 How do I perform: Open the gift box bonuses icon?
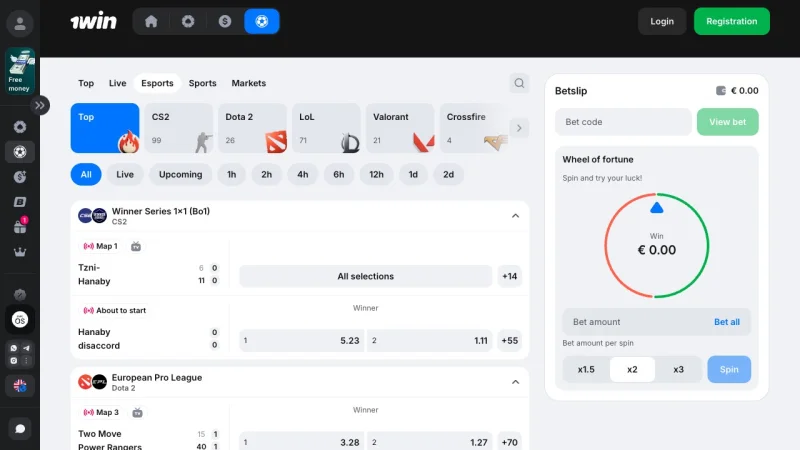click(20, 226)
